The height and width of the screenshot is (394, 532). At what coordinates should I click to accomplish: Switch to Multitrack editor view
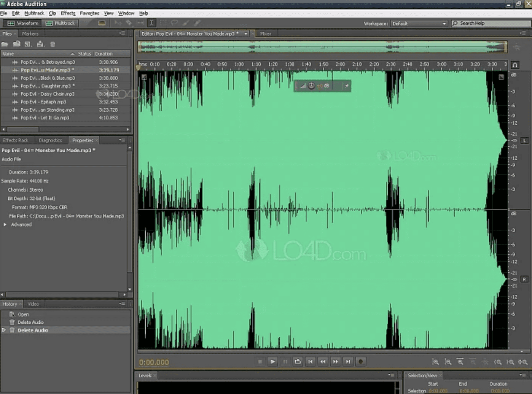[x=60, y=23]
